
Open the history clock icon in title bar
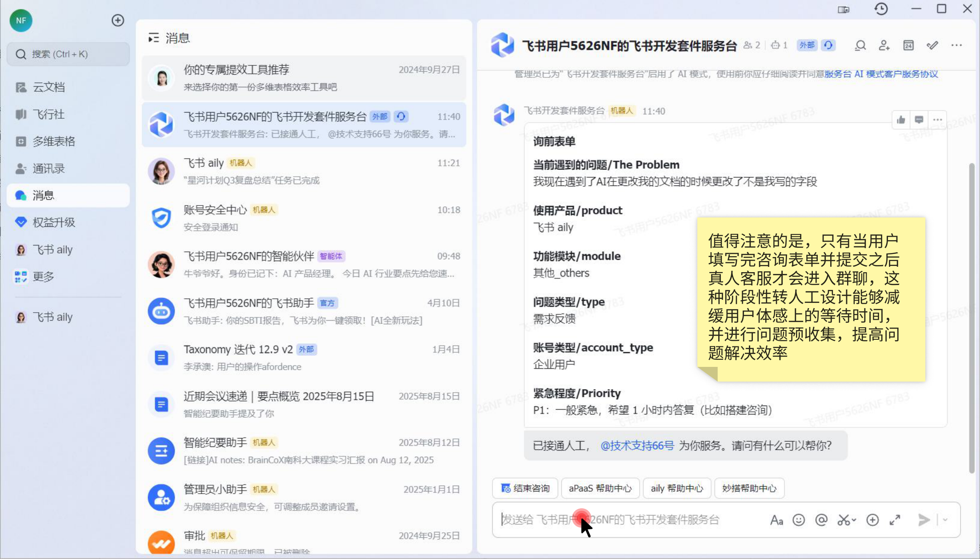click(x=881, y=9)
